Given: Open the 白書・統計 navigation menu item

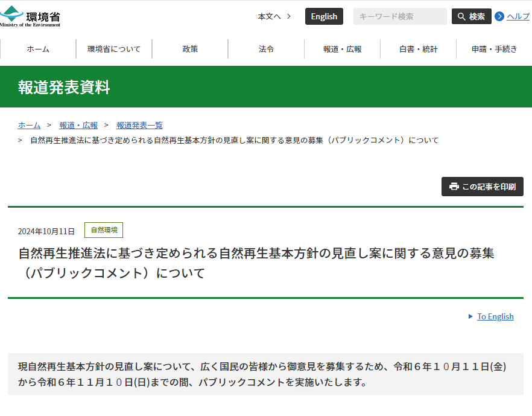Looking at the screenshot, I should pyautogui.click(x=417, y=49).
